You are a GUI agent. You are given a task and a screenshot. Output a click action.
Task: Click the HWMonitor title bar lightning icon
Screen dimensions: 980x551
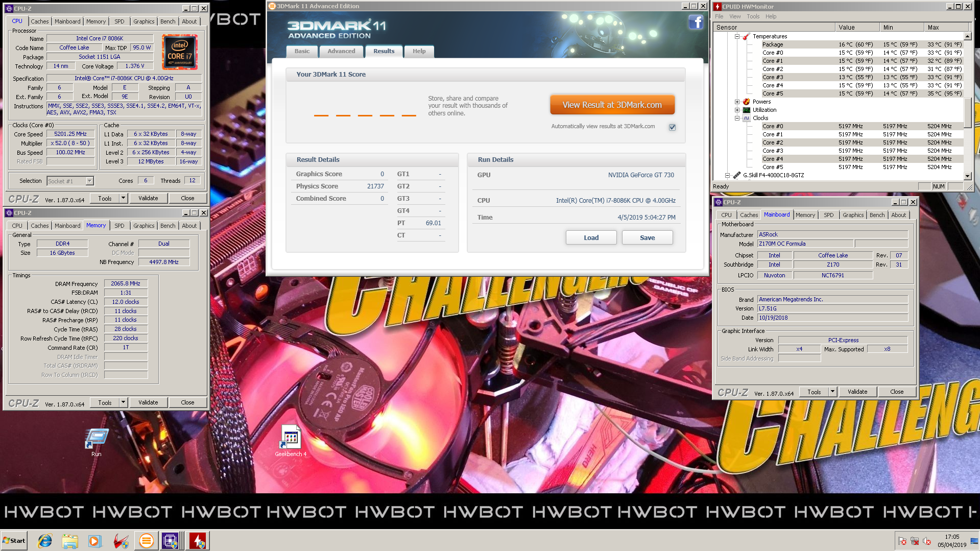(718, 7)
